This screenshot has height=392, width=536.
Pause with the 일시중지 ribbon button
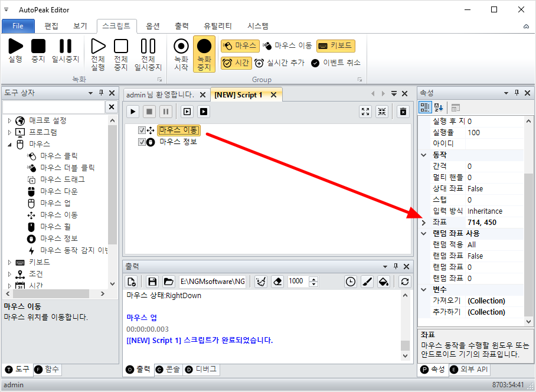pyautogui.click(x=66, y=51)
